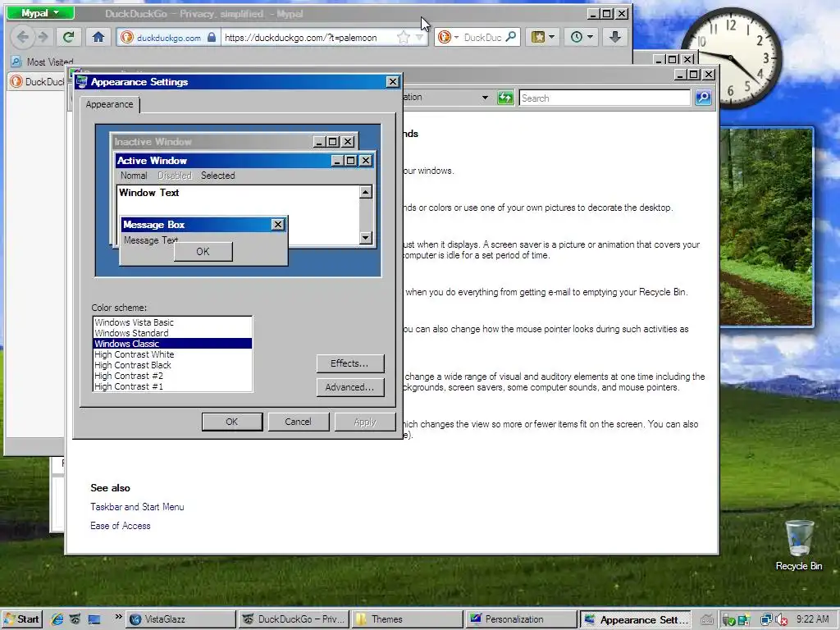Select the Appearance tab in the dialog
The height and width of the screenshot is (630, 840).
tap(109, 104)
